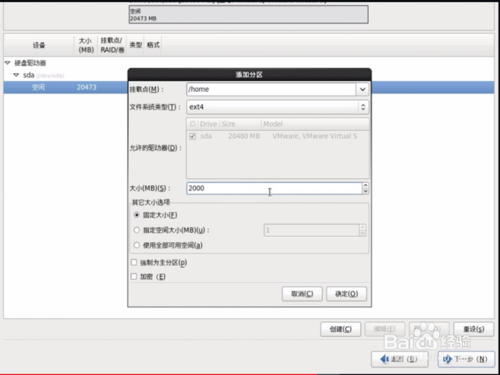Click the type column header
The width and height of the screenshot is (500, 375).
[x=136, y=45]
